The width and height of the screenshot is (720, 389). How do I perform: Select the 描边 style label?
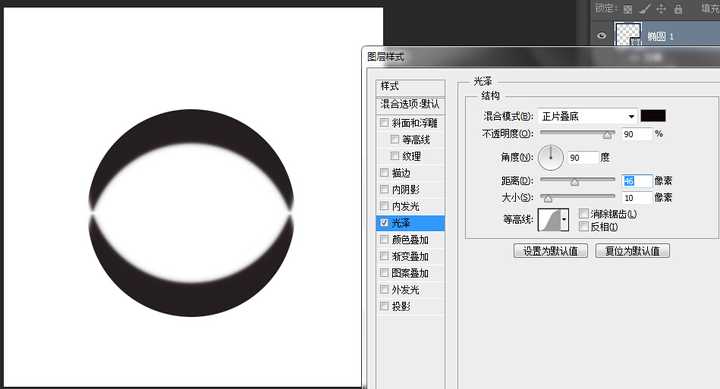click(x=401, y=173)
